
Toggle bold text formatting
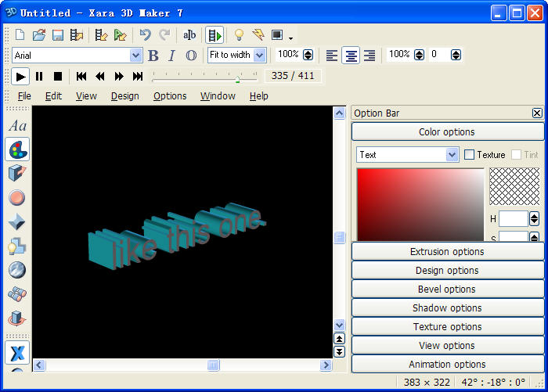click(x=153, y=56)
